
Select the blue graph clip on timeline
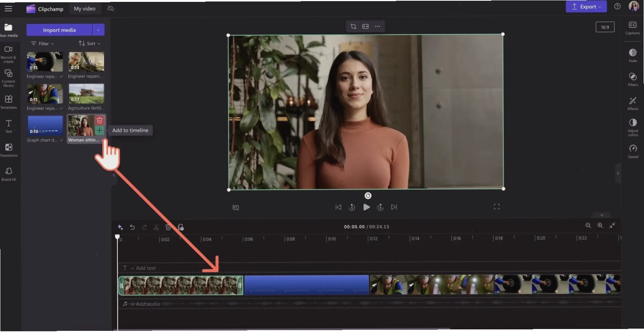coord(307,285)
